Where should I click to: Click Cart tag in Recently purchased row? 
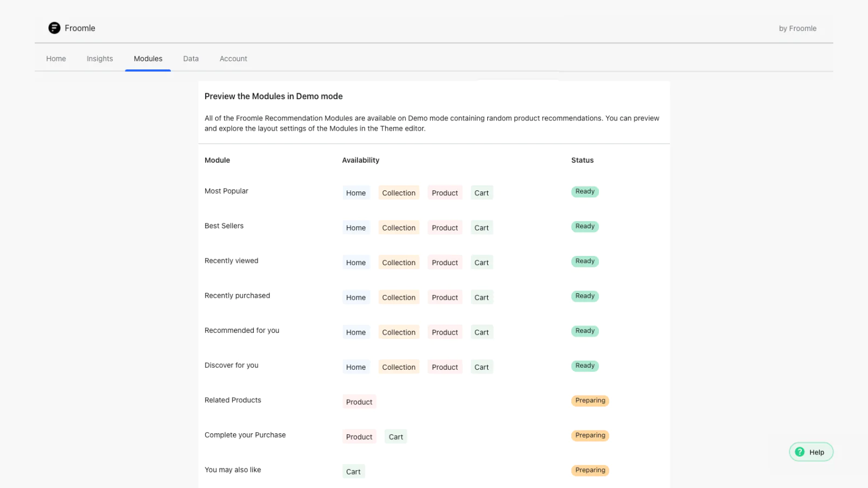tap(482, 298)
